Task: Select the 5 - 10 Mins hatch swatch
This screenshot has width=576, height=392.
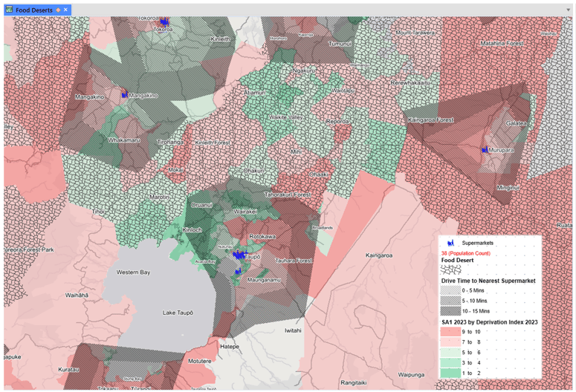Action: pyautogui.click(x=450, y=301)
